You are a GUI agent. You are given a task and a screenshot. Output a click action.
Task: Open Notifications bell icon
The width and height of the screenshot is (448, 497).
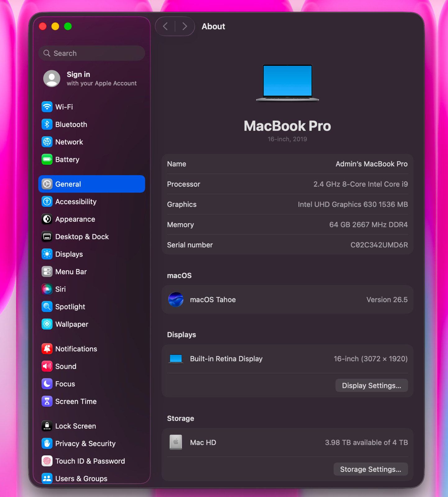click(x=47, y=349)
